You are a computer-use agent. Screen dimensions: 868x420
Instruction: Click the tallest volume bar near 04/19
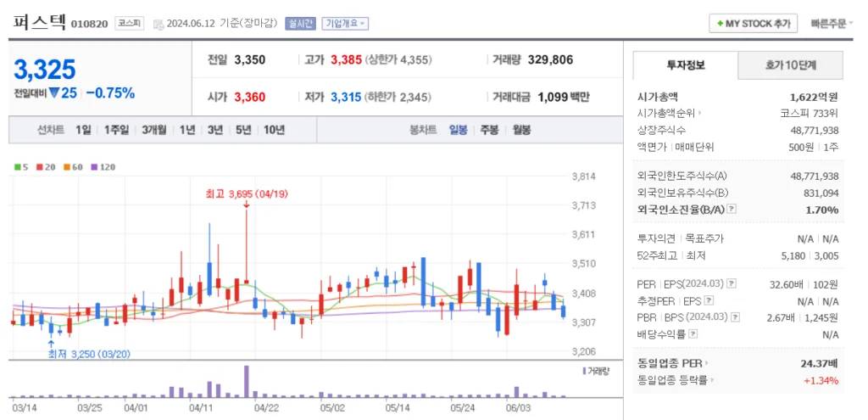pos(247,381)
